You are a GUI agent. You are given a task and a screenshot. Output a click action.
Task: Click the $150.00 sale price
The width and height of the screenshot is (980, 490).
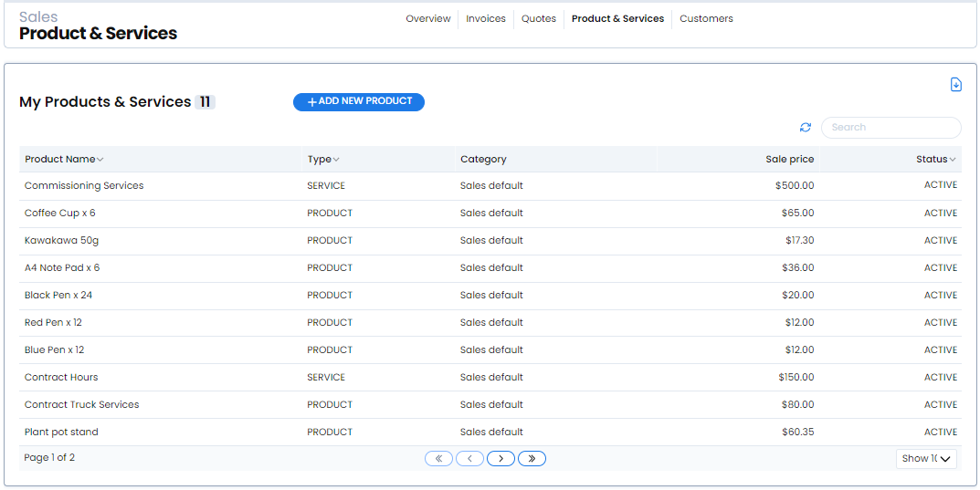[x=796, y=378]
